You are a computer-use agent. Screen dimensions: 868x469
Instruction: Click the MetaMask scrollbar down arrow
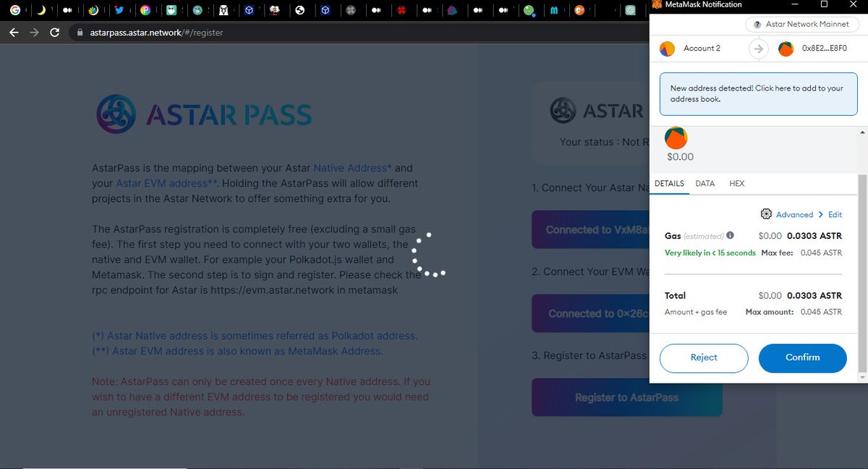click(861, 377)
